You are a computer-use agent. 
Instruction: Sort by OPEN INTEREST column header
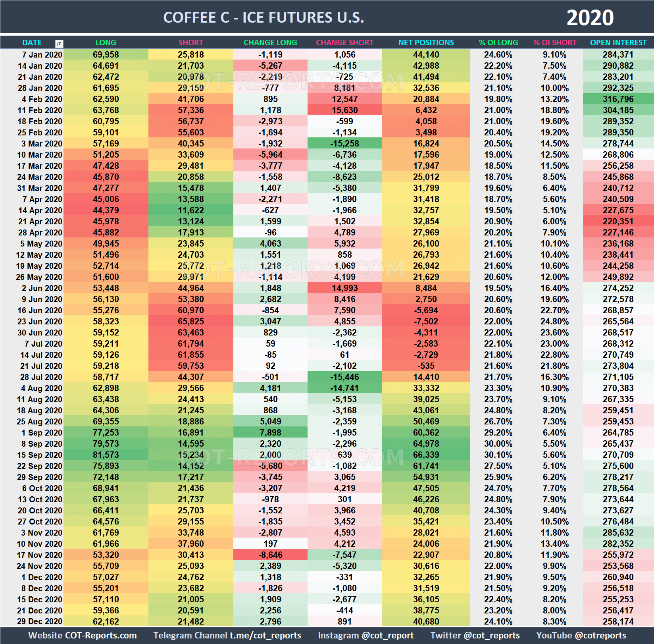pos(618,42)
